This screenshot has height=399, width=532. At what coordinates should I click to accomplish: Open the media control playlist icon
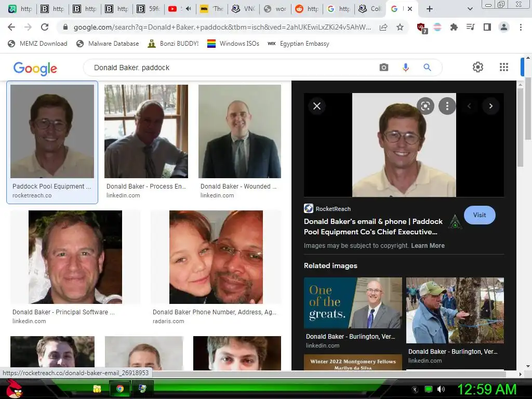tap(470, 27)
